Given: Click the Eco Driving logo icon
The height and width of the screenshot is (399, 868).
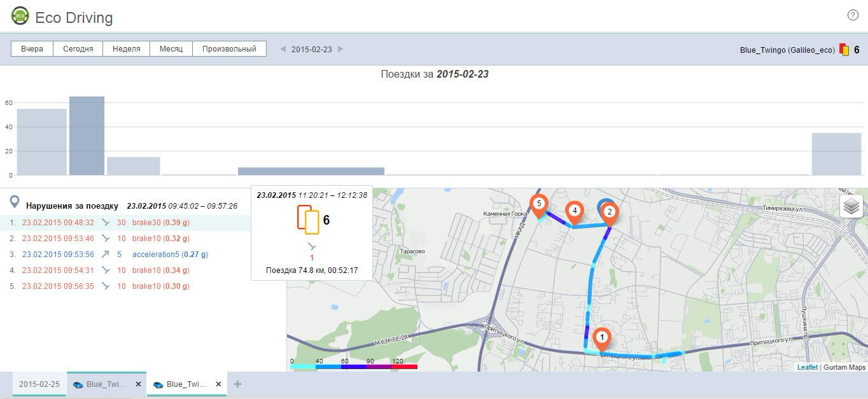Looking at the screenshot, I should [20, 16].
